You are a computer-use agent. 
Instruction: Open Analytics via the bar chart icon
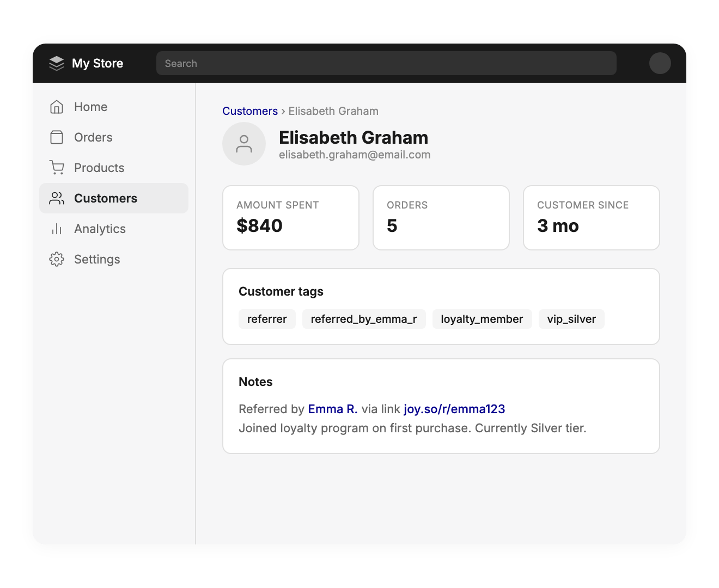pos(57,229)
